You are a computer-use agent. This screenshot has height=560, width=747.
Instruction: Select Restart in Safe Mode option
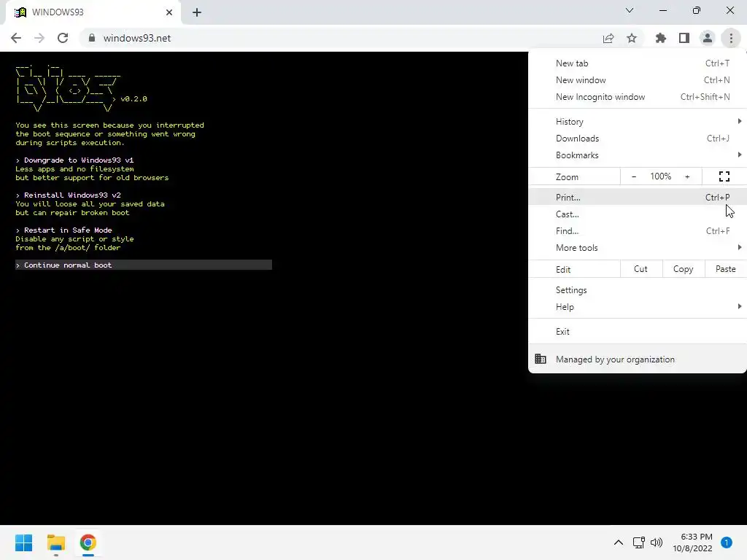click(64, 230)
